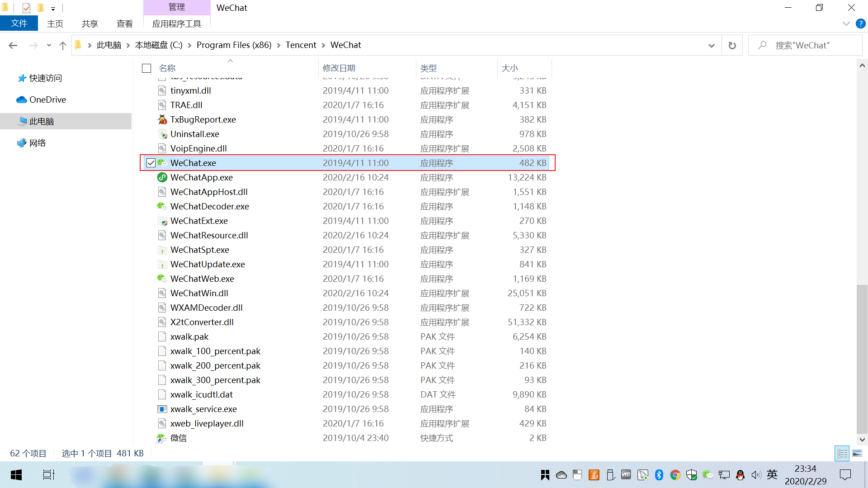This screenshot has width=868, height=488.
Task: Click the WeChatApp.exe green mini-program icon
Action: pyautogui.click(x=162, y=177)
